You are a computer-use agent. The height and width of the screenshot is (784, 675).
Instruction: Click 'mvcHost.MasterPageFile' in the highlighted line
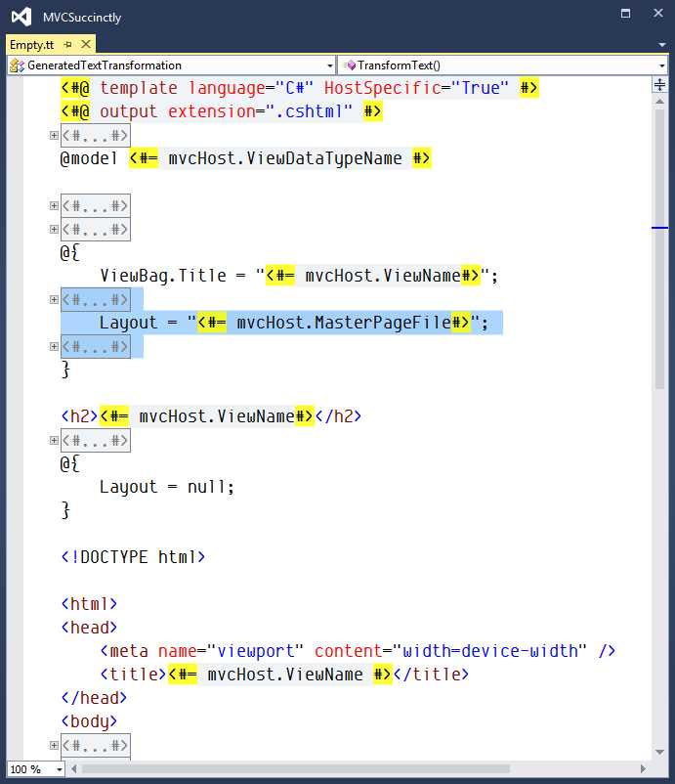(x=344, y=323)
